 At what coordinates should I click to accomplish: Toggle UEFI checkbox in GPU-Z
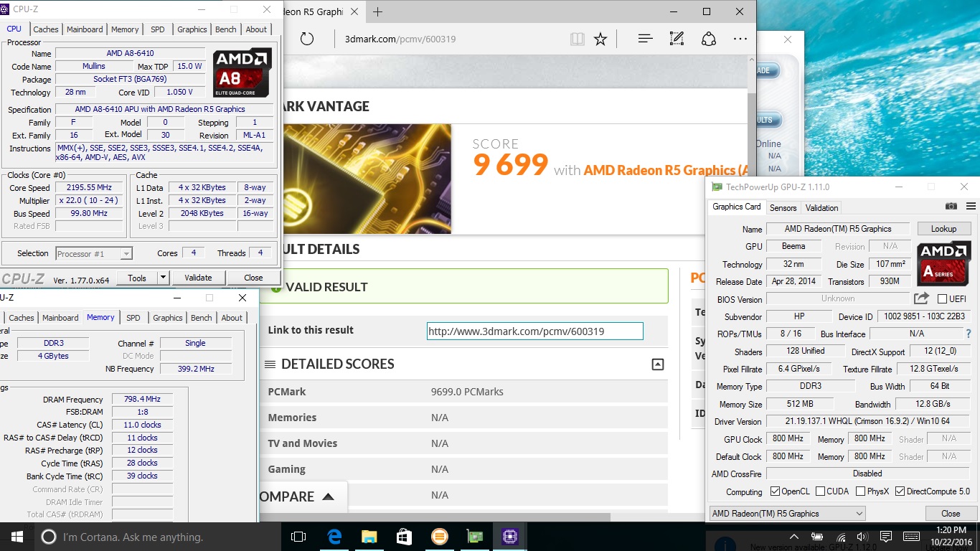[x=942, y=299]
